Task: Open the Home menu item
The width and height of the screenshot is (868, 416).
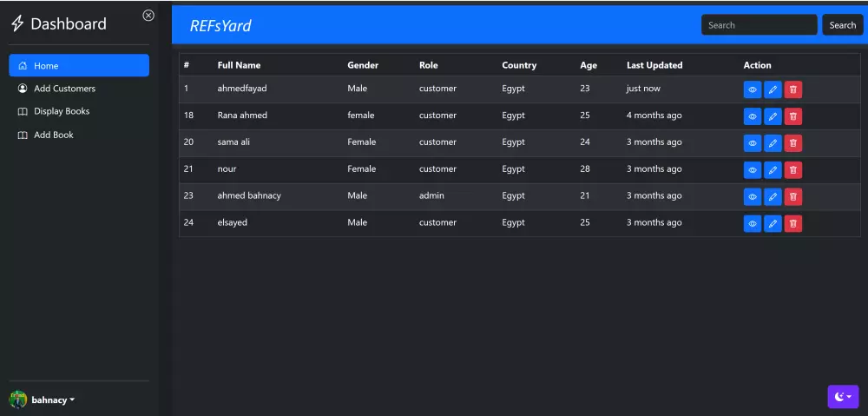Action: click(x=78, y=66)
